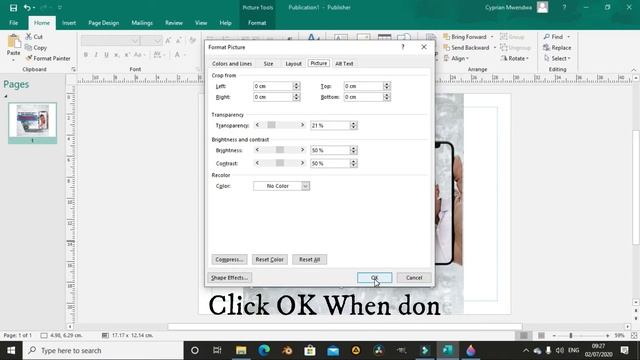The width and height of the screenshot is (640, 360).
Task: Open the Bring Forward dropdown arrow
Action: 492,37
